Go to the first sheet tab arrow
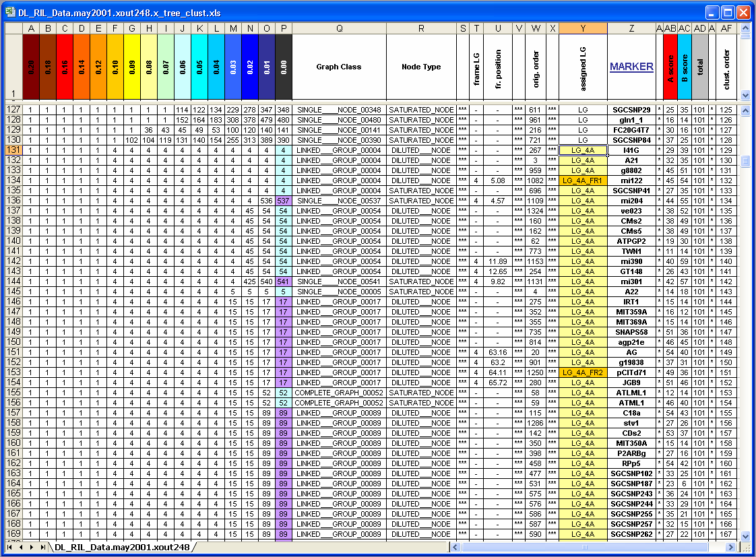This screenshot has width=756, height=557. (x=9, y=547)
